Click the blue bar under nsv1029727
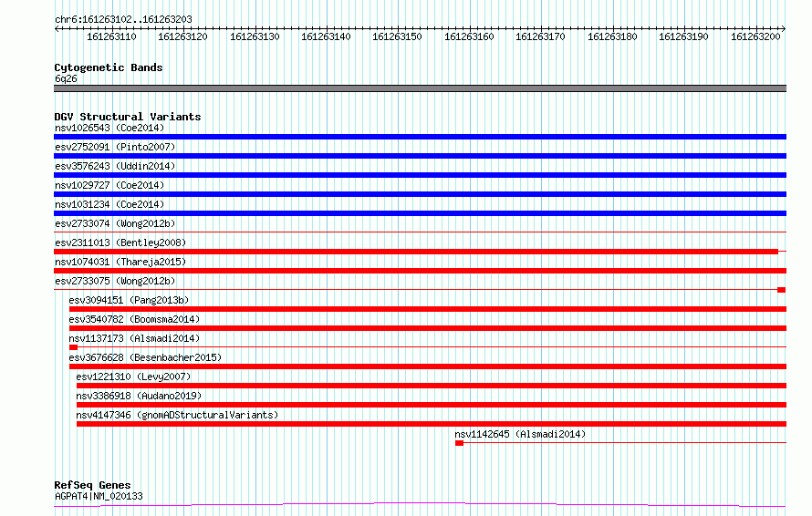The height and width of the screenshot is (516, 812). click(420, 194)
